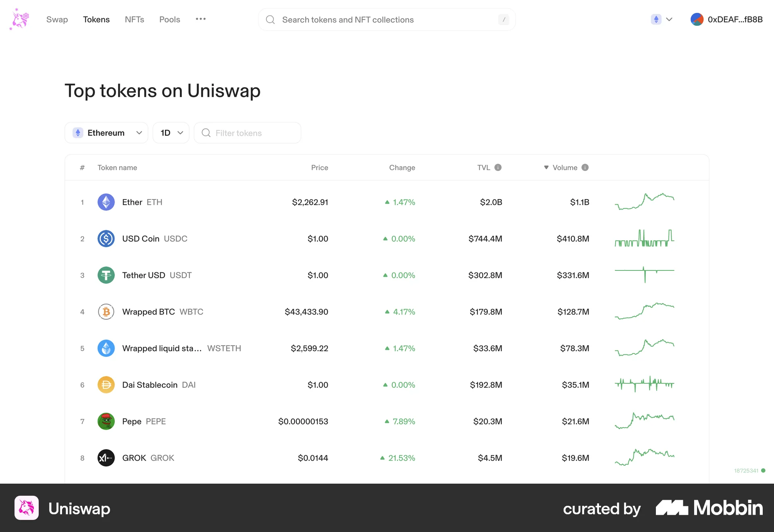Click the Volume info icon

585,167
